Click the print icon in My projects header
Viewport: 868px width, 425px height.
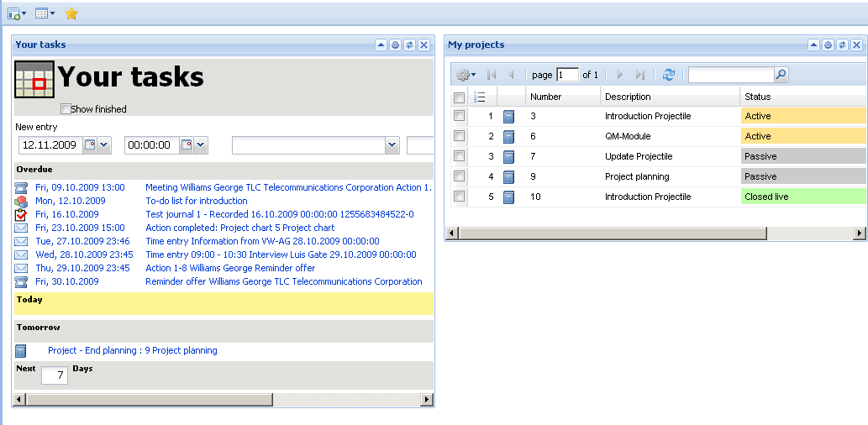point(828,45)
